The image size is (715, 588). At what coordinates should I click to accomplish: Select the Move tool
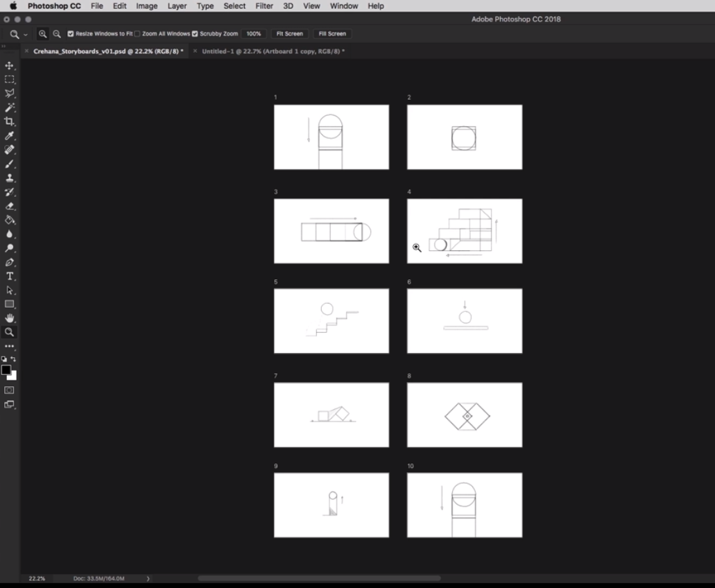10,65
